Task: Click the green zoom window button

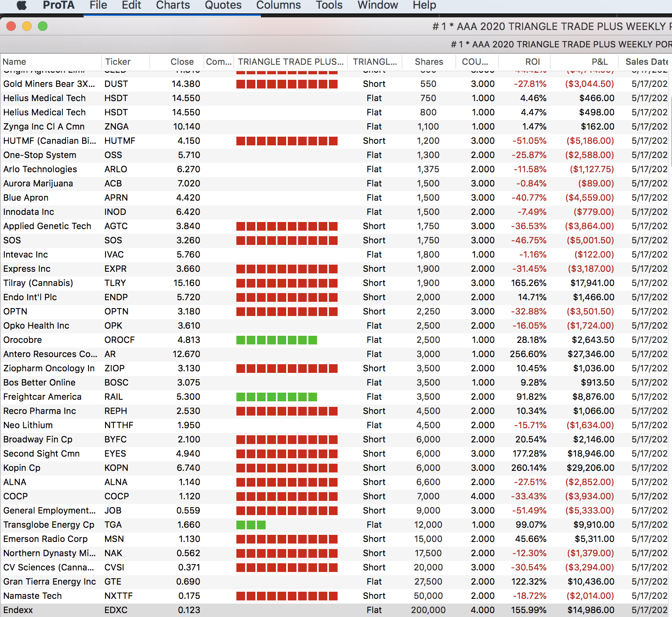Action: click(x=43, y=26)
